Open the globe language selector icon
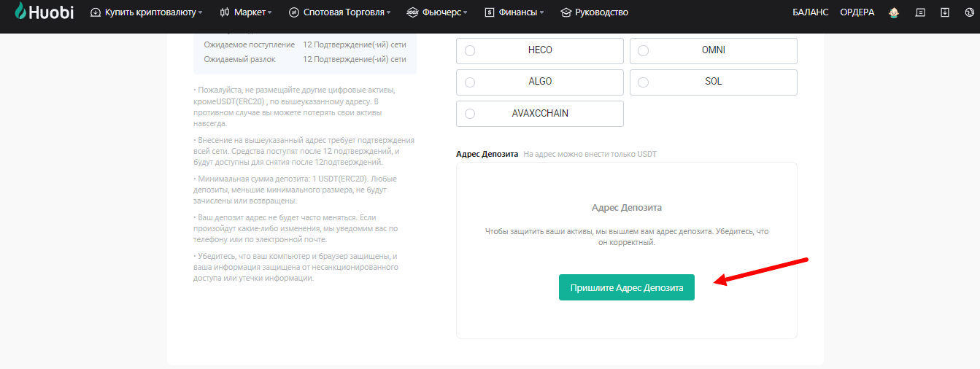Image resolution: width=980 pixels, height=369 pixels. tap(969, 12)
